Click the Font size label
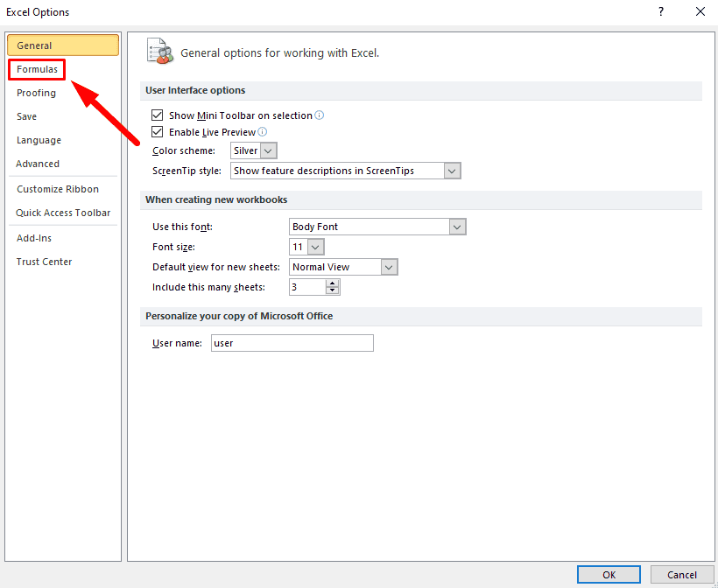This screenshot has width=718, height=588. pyautogui.click(x=173, y=247)
